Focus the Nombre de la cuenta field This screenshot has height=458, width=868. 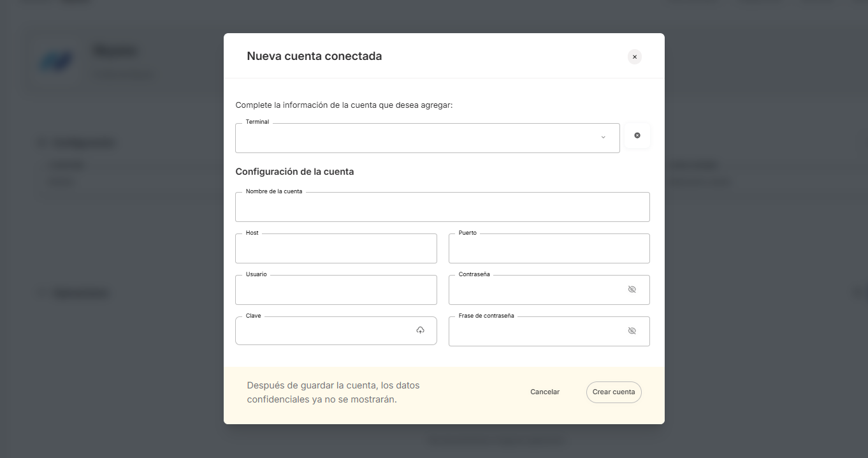pos(442,207)
